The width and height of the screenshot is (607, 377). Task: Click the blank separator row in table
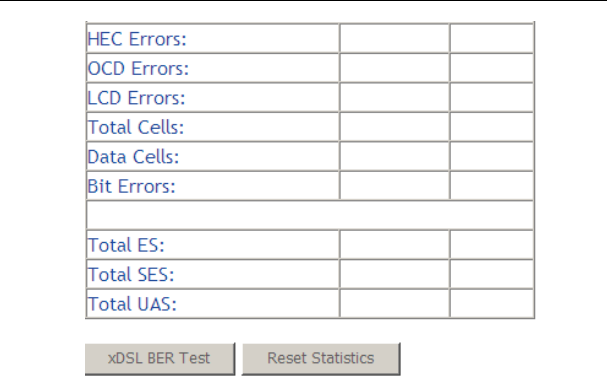click(310, 215)
